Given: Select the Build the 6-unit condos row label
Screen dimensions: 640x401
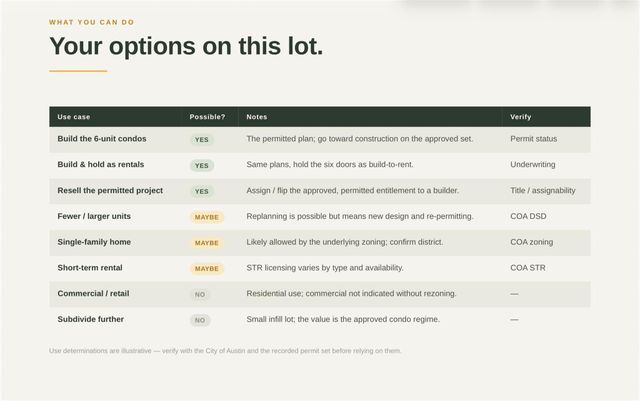Looking at the screenshot, I should [x=102, y=139].
